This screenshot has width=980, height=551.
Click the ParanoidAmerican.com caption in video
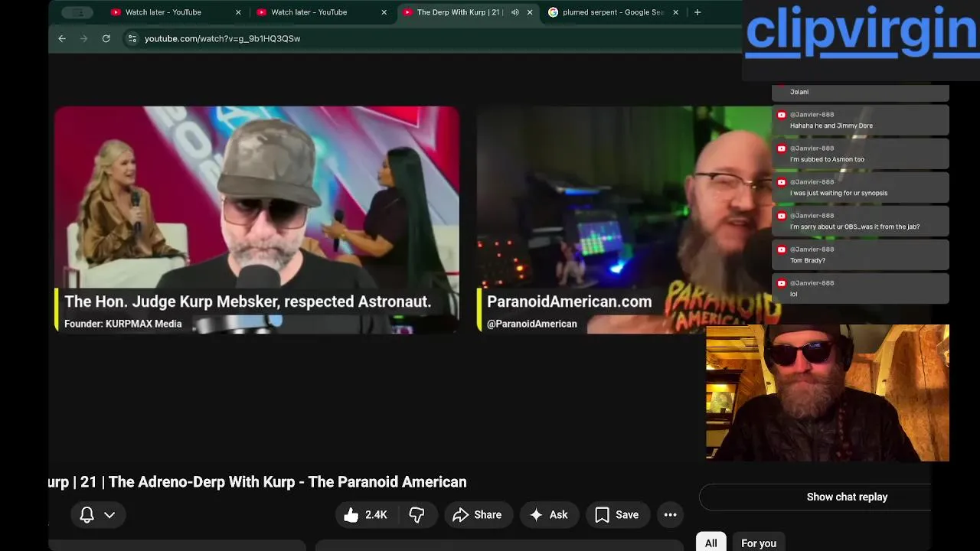click(570, 302)
